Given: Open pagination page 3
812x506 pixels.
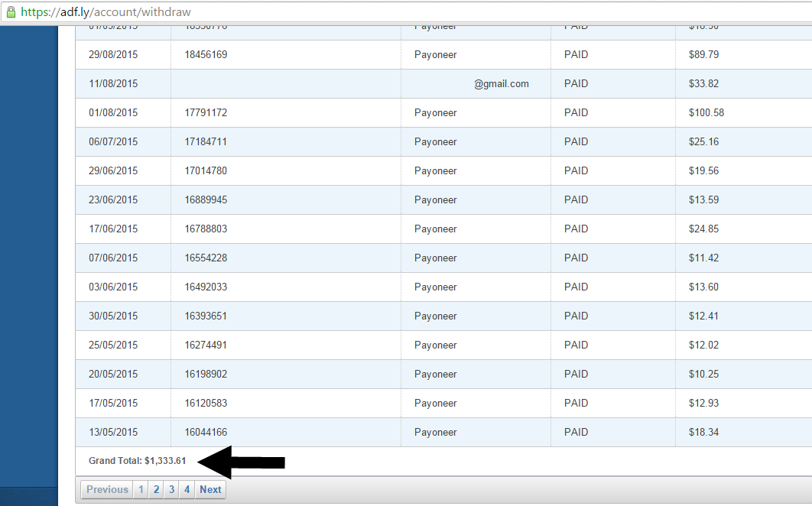Looking at the screenshot, I should point(172,489).
